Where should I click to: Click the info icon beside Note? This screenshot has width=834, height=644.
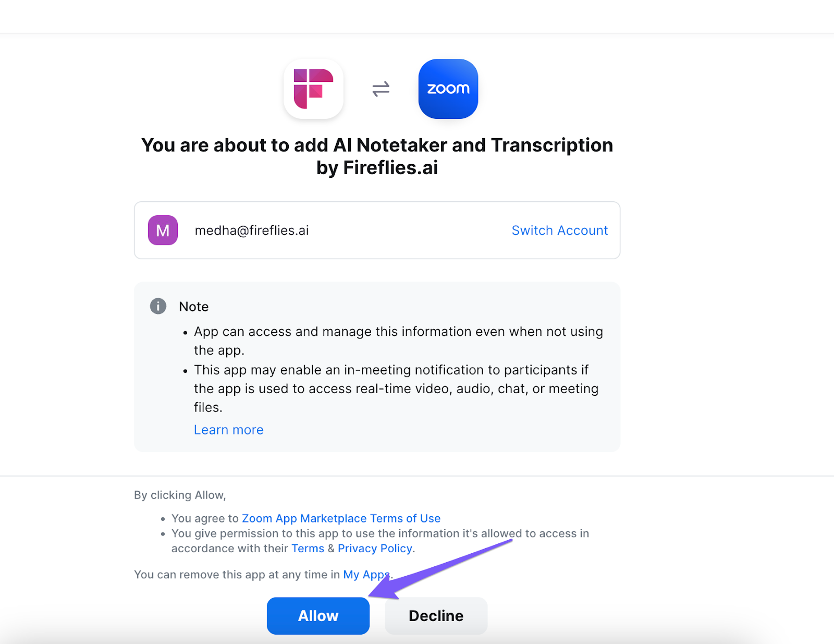point(158,306)
